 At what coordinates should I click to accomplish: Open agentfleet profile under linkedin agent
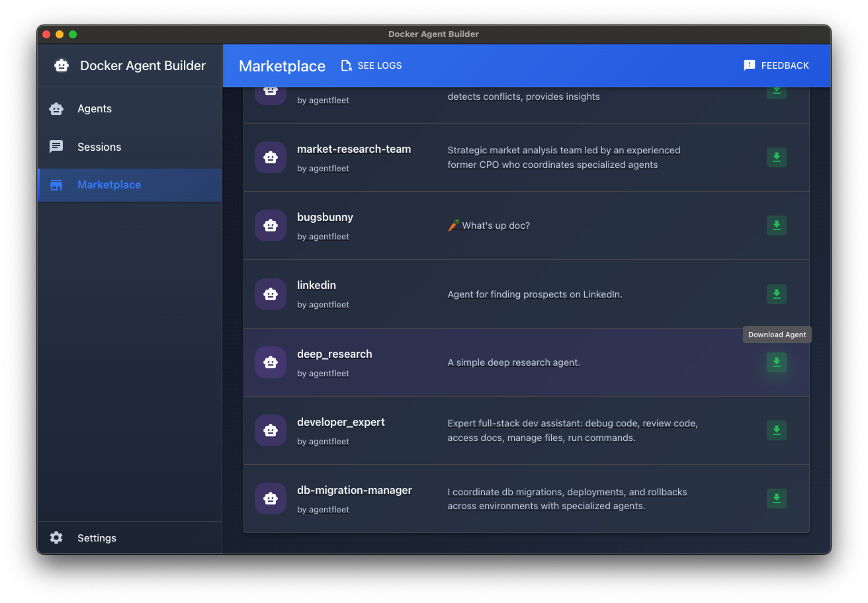323,304
